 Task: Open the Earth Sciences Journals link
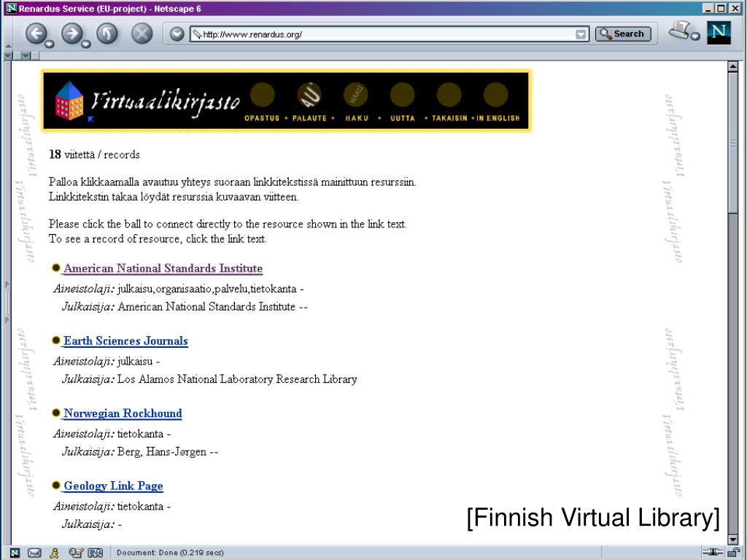click(x=125, y=341)
